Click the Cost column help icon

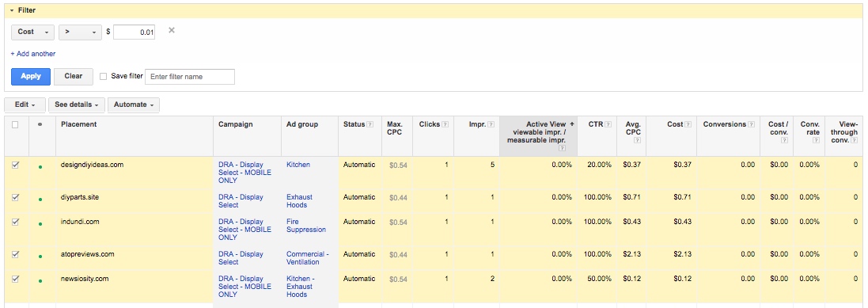pos(688,124)
